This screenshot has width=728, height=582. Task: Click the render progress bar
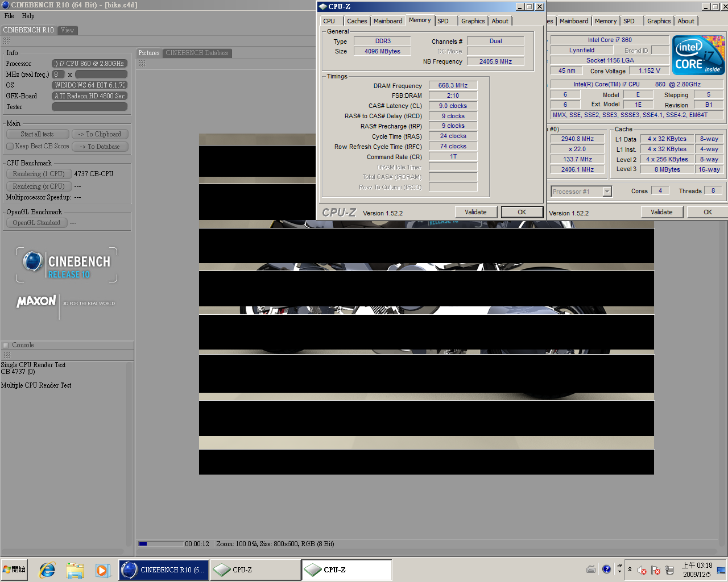(160, 544)
